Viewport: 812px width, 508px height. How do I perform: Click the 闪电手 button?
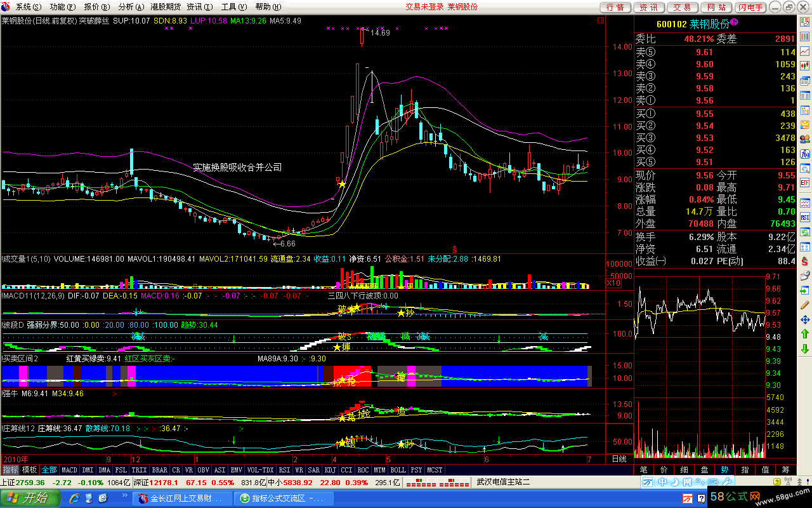(x=751, y=7)
